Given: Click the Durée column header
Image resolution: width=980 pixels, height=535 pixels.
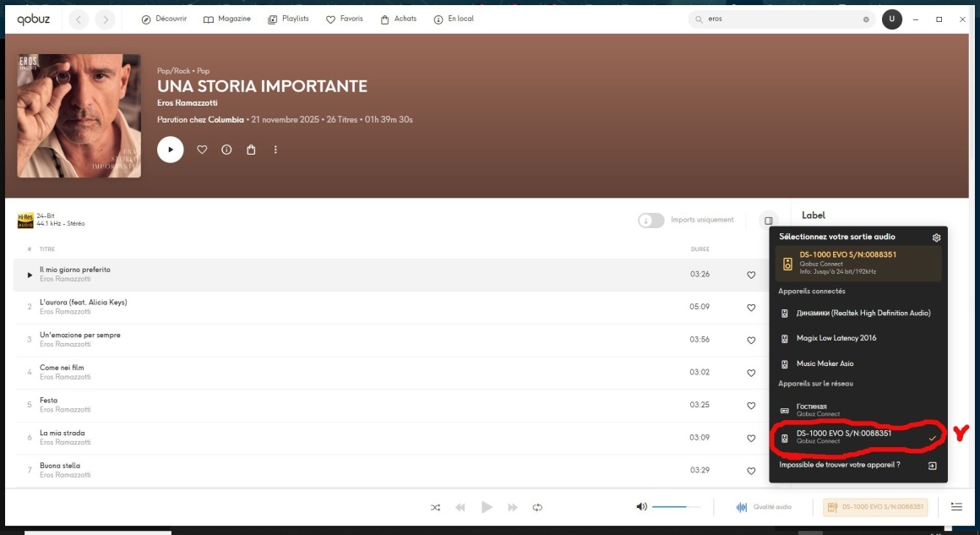Looking at the screenshot, I should (700, 249).
